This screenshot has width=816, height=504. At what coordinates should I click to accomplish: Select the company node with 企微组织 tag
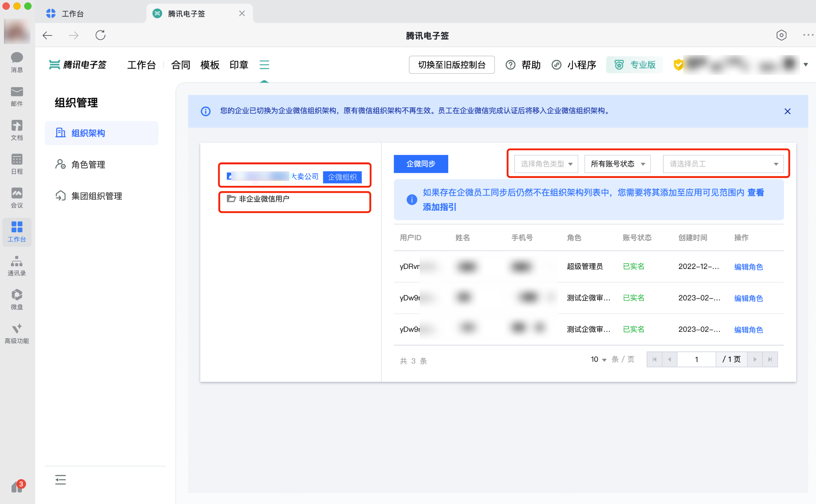click(294, 176)
